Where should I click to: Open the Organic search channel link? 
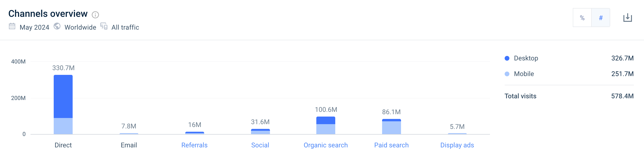[326, 145]
